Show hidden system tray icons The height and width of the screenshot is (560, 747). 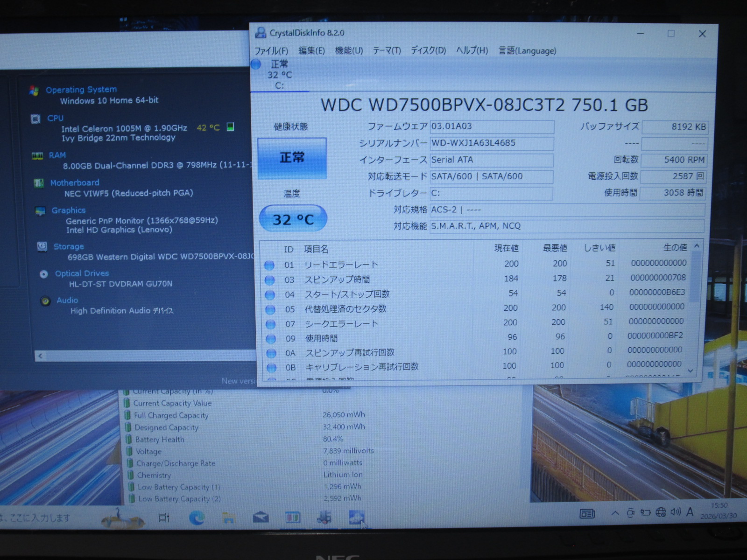pos(615,513)
